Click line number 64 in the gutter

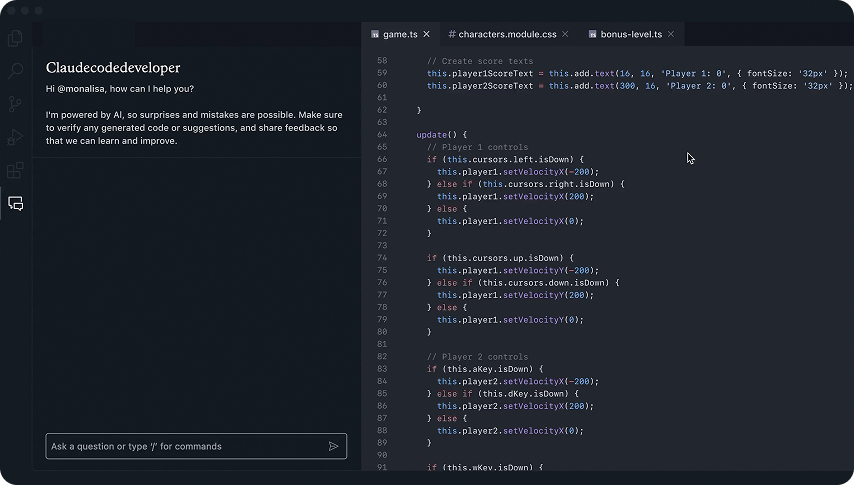tap(381, 134)
